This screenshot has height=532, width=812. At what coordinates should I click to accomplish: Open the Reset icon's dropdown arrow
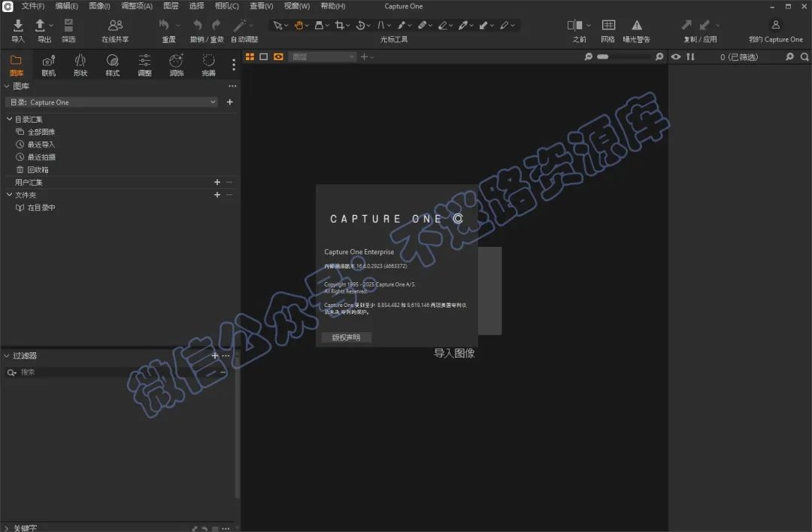click(x=178, y=25)
